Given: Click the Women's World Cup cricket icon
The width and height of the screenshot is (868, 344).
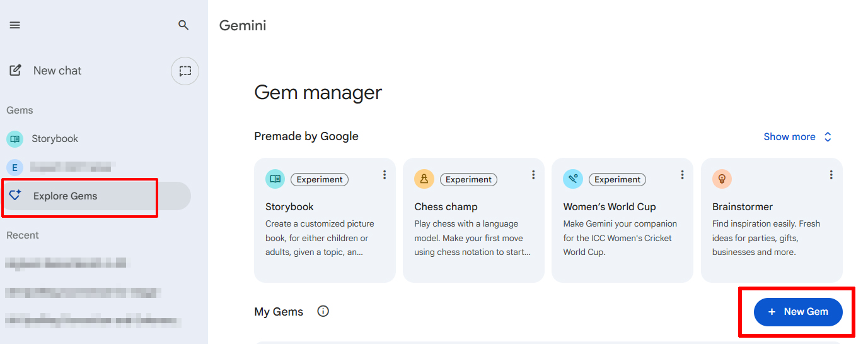Looking at the screenshot, I should [x=572, y=179].
